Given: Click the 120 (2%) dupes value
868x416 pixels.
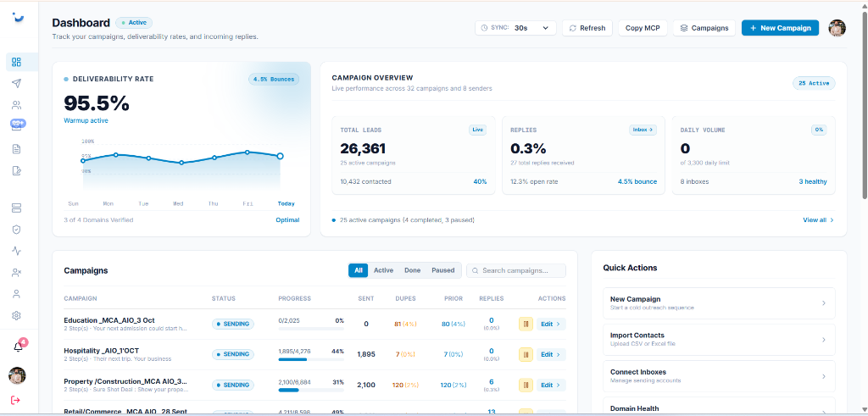Looking at the screenshot, I should (406, 385).
